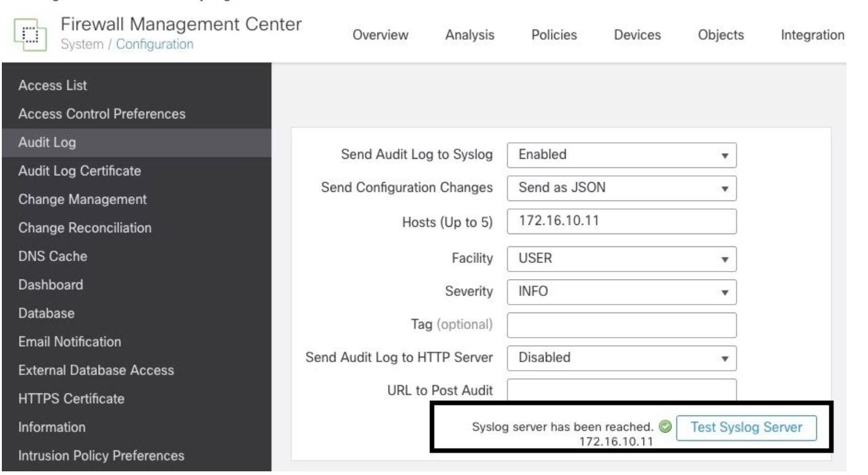Viewport: 868px width, 475px height.
Task: Open the Objects menu
Action: (x=720, y=36)
